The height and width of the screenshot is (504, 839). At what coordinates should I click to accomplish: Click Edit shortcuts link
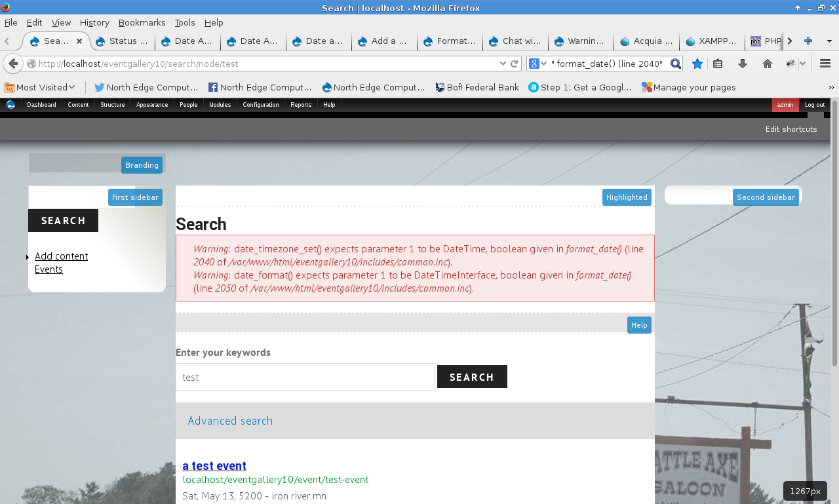(x=791, y=129)
